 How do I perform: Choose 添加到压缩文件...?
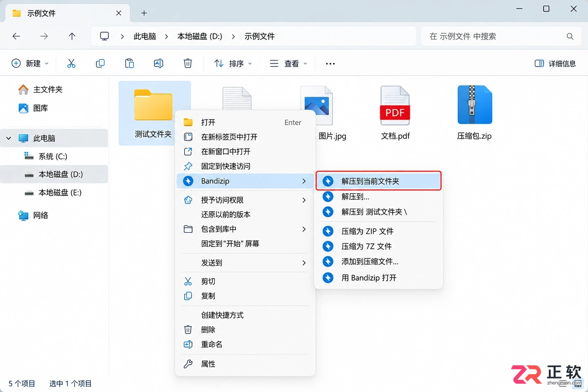[x=379, y=261]
